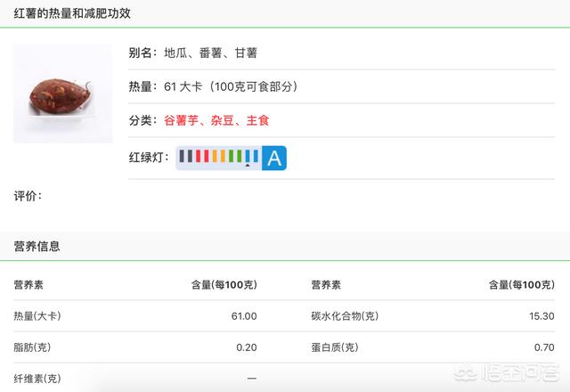
Task: Click the green bars in traffic light scale
Action: tap(235, 157)
